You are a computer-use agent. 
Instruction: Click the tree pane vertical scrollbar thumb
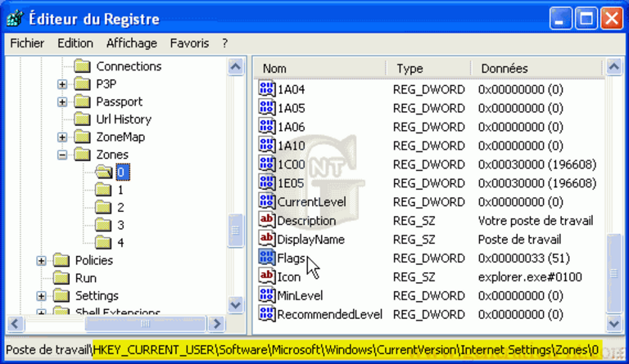click(236, 231)
